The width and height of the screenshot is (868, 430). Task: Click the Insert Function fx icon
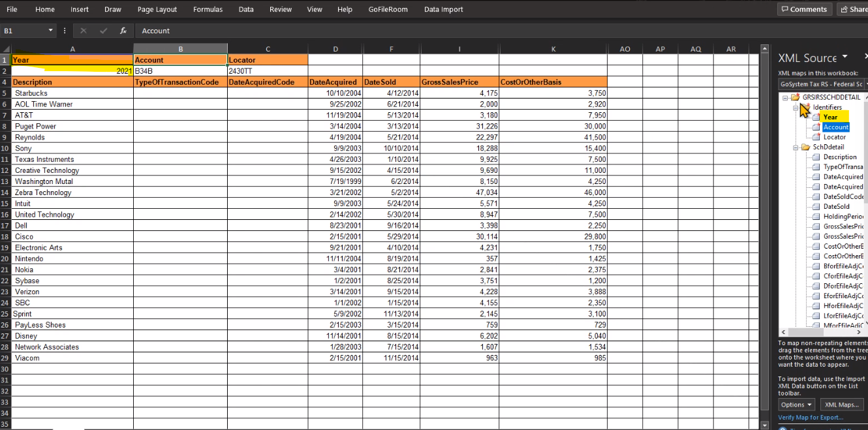tap(123, 31)
